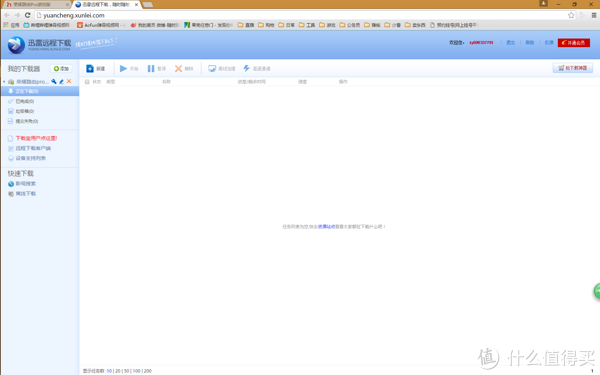Viewport: 600px width, 375px height.
Task: Click the browser back arrow
Action: tap(7, 15)
